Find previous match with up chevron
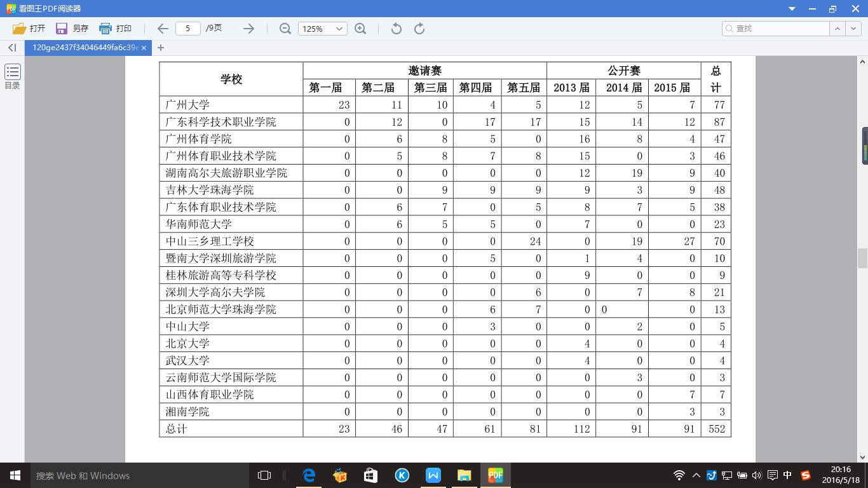The width and height of the screenshot is (868, 488). [837, 29]
